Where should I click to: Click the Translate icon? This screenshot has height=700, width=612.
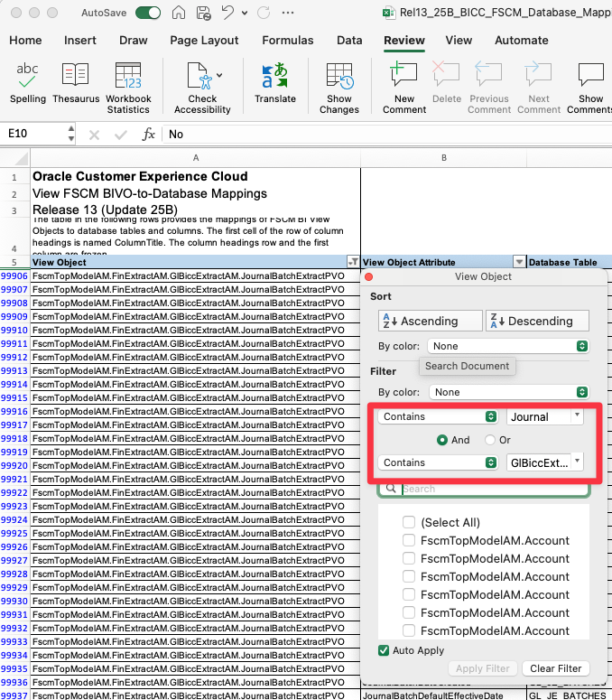coord(274,76)
